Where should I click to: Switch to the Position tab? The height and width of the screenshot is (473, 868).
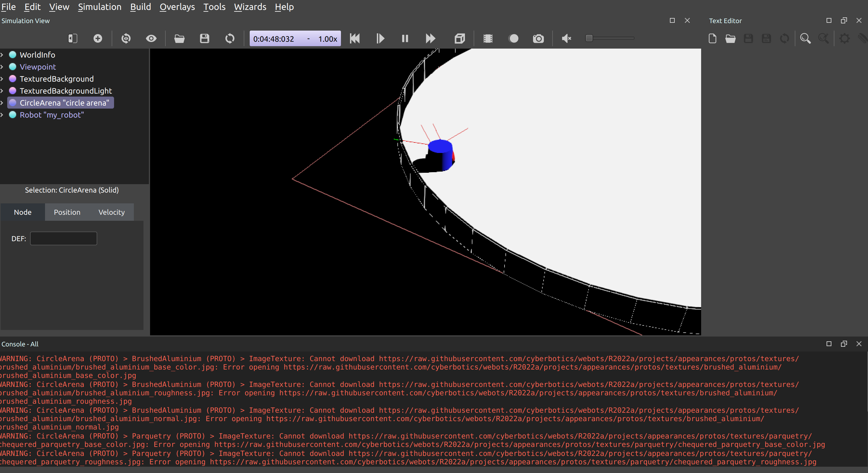(x=67, y=212)
